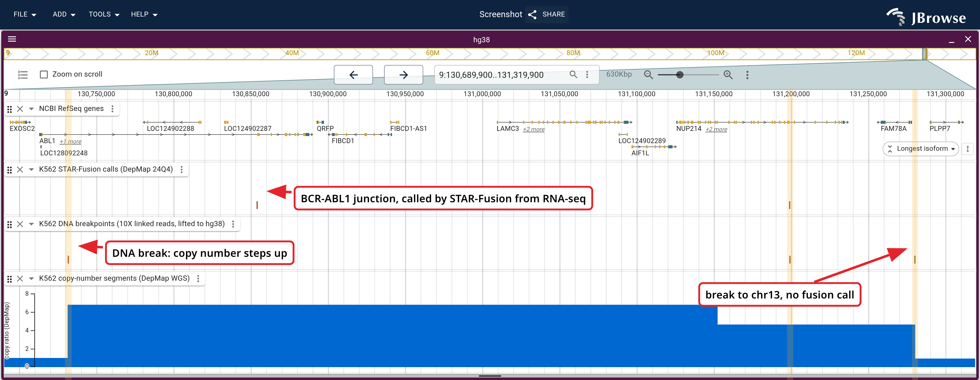Screen dimensions: 980x380
Task: Select the FIBCD1-AS1 gene label
Action: point(408,129)
